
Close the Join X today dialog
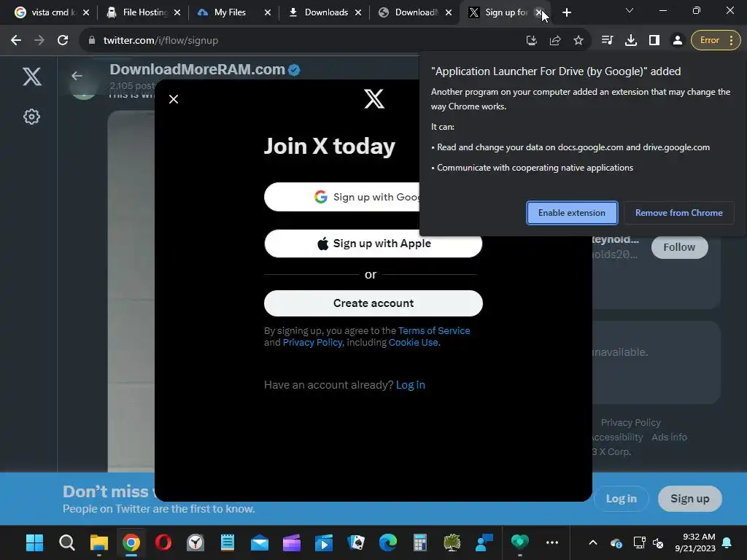pyautogui.click(x=174, y=99)
